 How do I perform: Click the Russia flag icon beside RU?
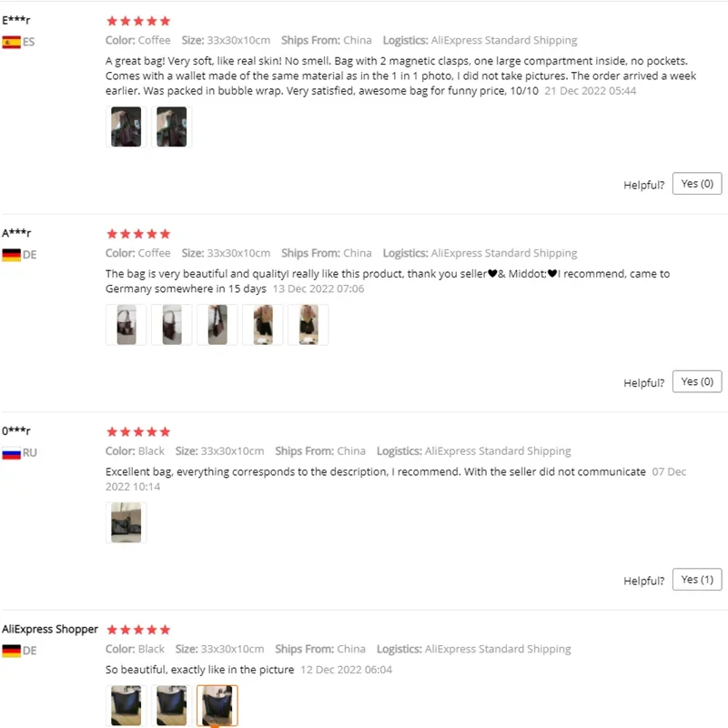[x=11, y=452]
